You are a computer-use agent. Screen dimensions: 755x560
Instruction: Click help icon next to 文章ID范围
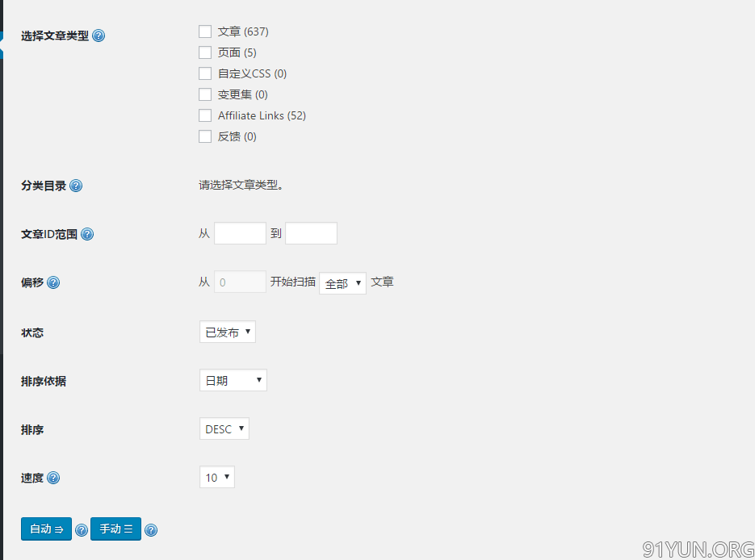tap(87, 235)
